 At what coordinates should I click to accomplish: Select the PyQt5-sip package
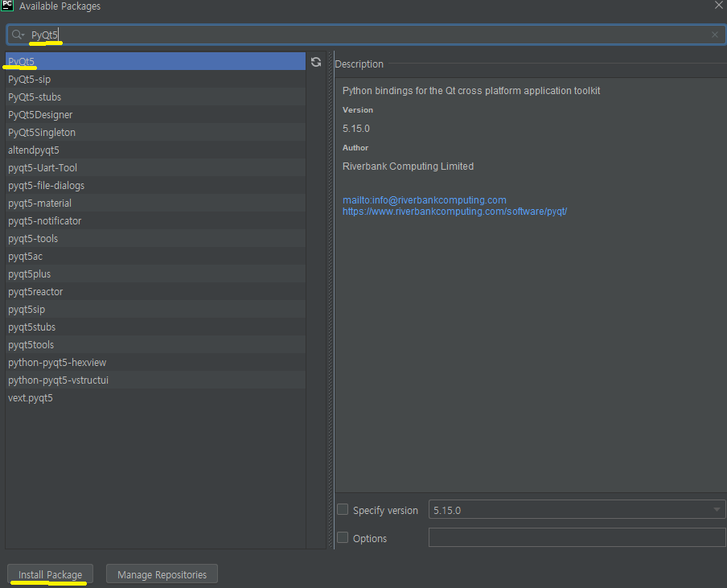tap(155, 80)
